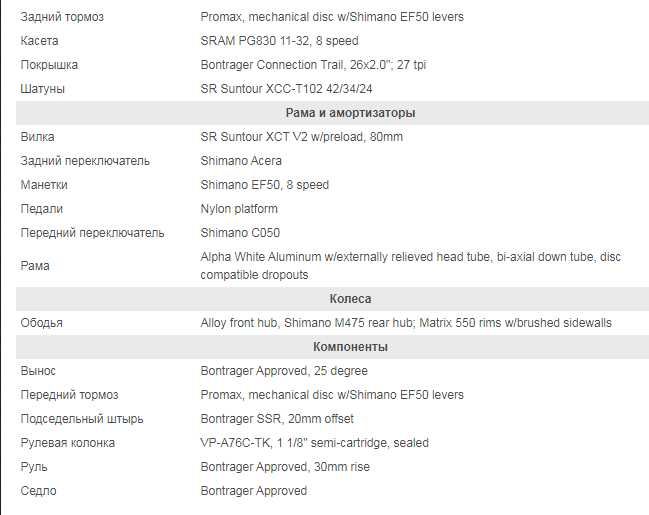Click the 'Шатуны' row label

point(43,89)
